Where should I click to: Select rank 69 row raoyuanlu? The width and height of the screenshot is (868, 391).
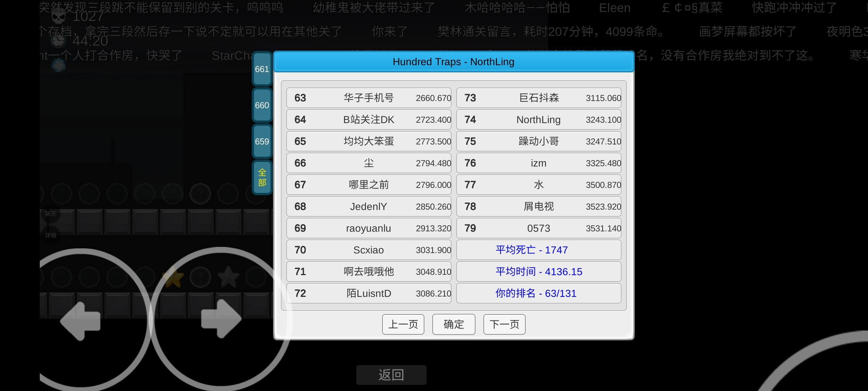point(369,228)
